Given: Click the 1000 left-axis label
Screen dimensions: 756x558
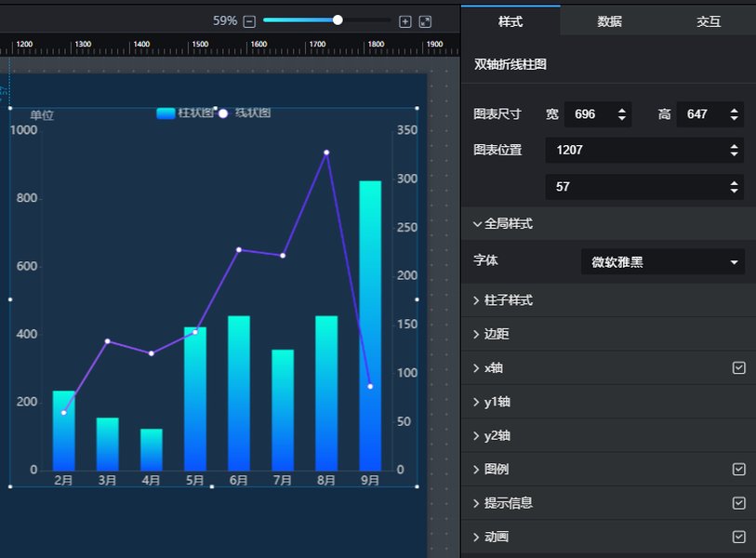Looking at the screenshot, I should coord(23,130).
